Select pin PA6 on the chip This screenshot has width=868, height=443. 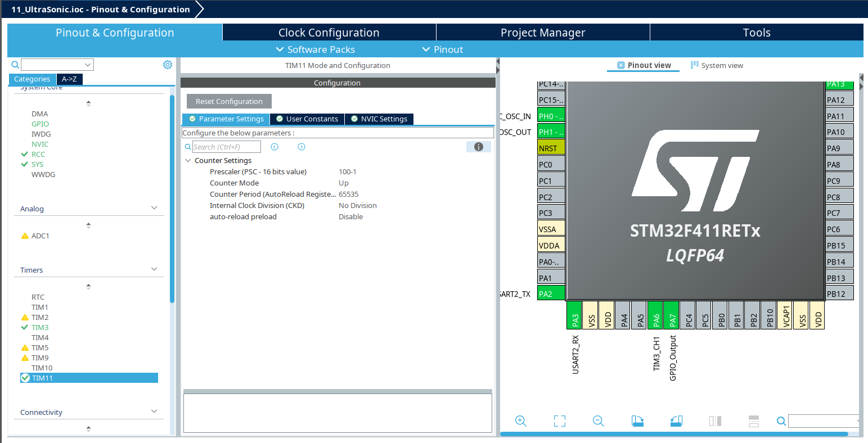tap(655, 315)
